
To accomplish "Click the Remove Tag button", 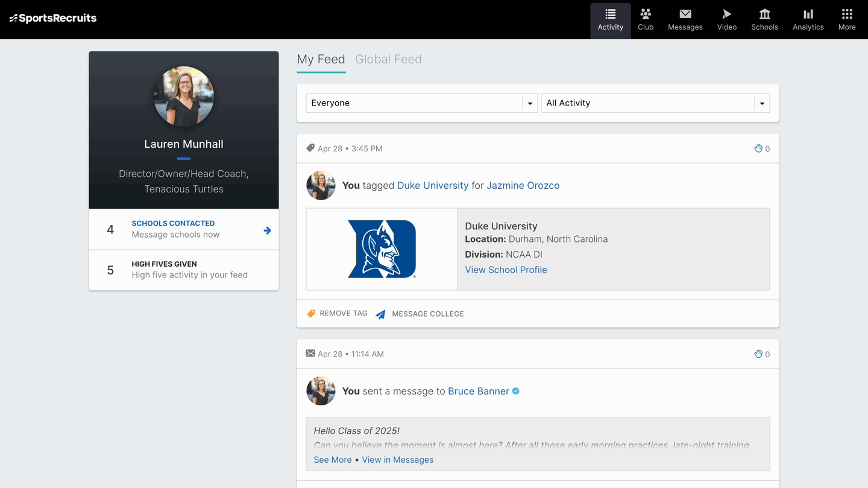I will (x=337, y=314).
